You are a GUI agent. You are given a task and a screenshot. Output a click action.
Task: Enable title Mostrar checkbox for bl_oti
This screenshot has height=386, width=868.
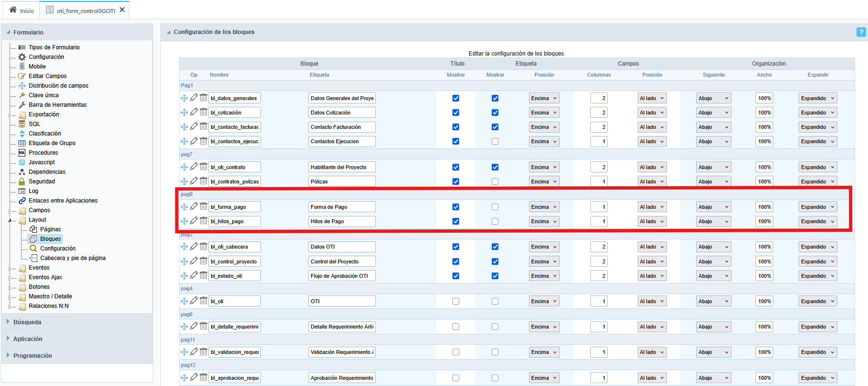coord(456,301)
